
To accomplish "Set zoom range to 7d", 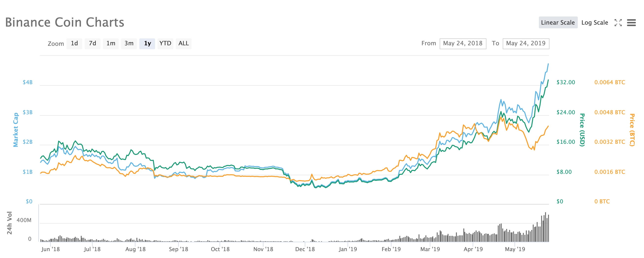I will [93, 44].
